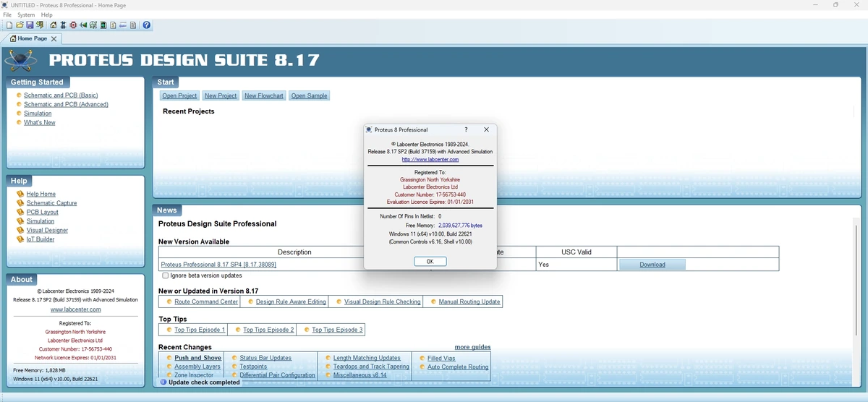Click OK in the about dialog
This screenshot has width=868, height=402.
coord(430,261)
